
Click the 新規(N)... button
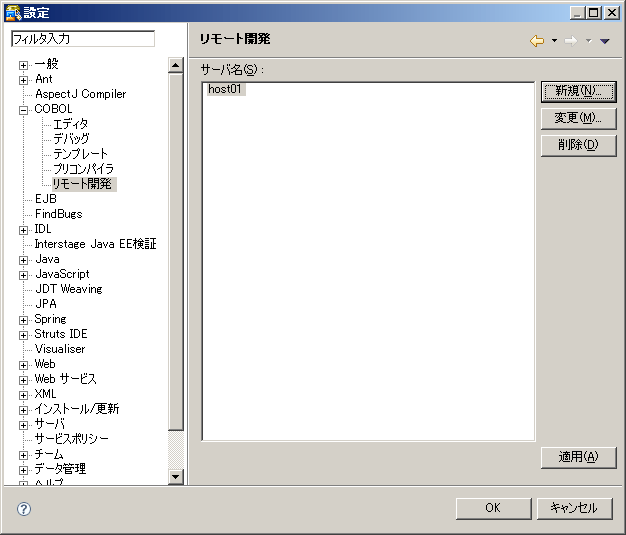(x=578, y=91)
